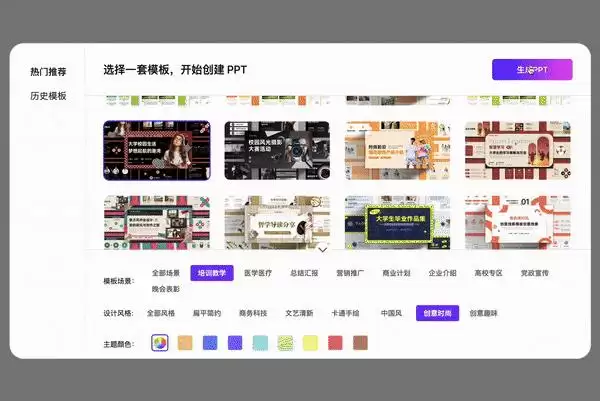Choose the 哲学导读分享 template thumbnail

click(277, 223)
